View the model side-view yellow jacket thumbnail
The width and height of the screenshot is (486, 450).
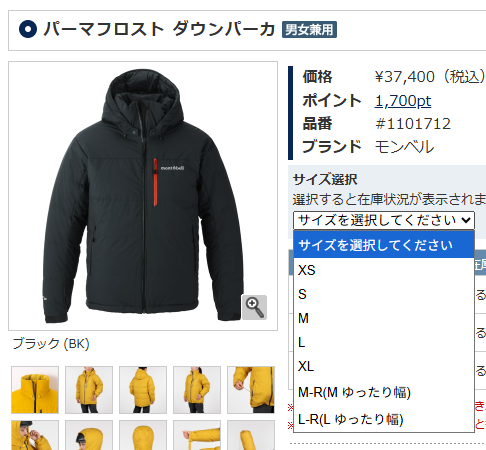click(197, 390)
